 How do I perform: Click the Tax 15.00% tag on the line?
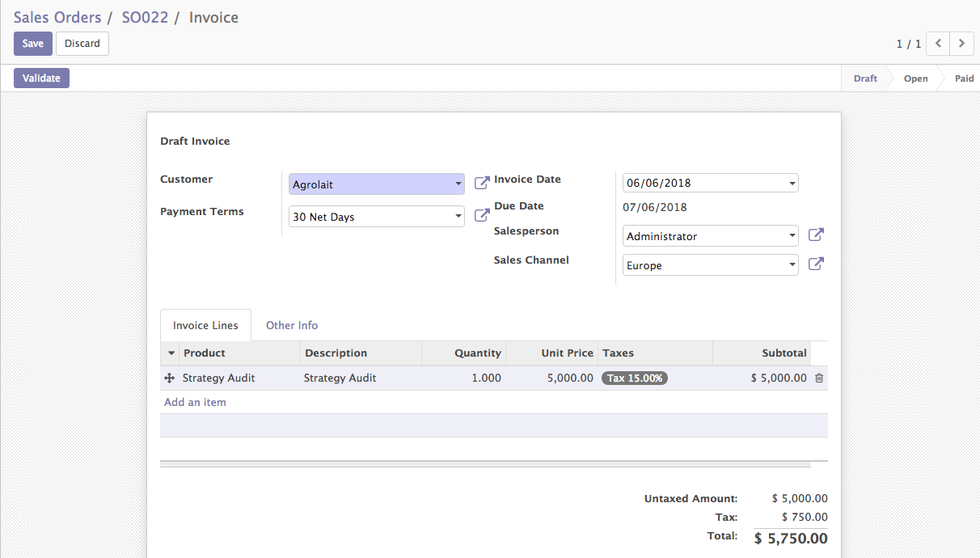(x=635, y=378)
